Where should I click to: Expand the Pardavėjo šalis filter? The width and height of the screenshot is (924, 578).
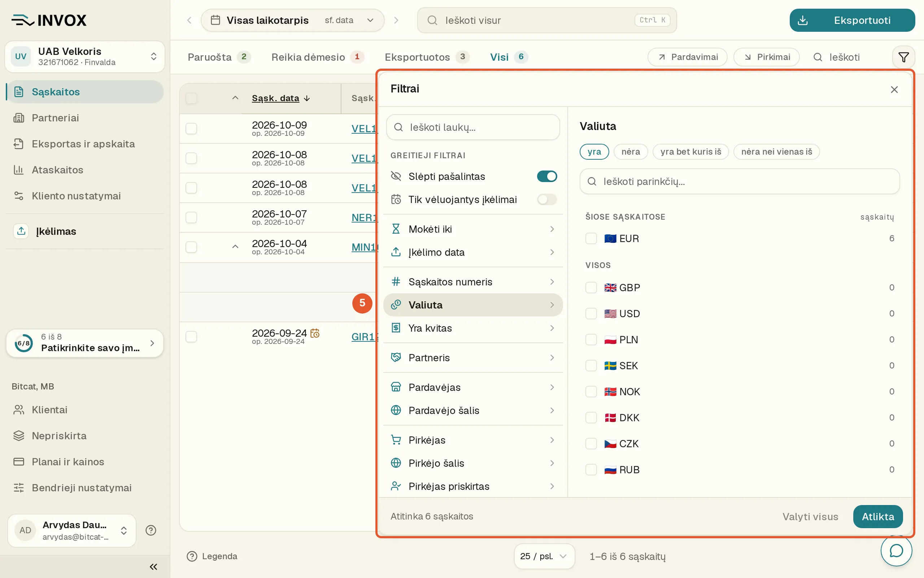[x=473, y=410]
